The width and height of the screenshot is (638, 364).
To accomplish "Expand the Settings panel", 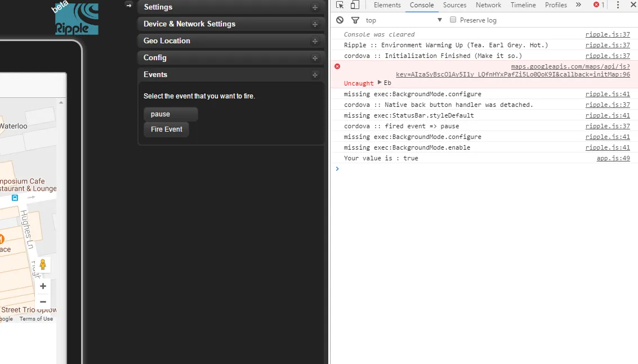I will [x=231, y=7].
